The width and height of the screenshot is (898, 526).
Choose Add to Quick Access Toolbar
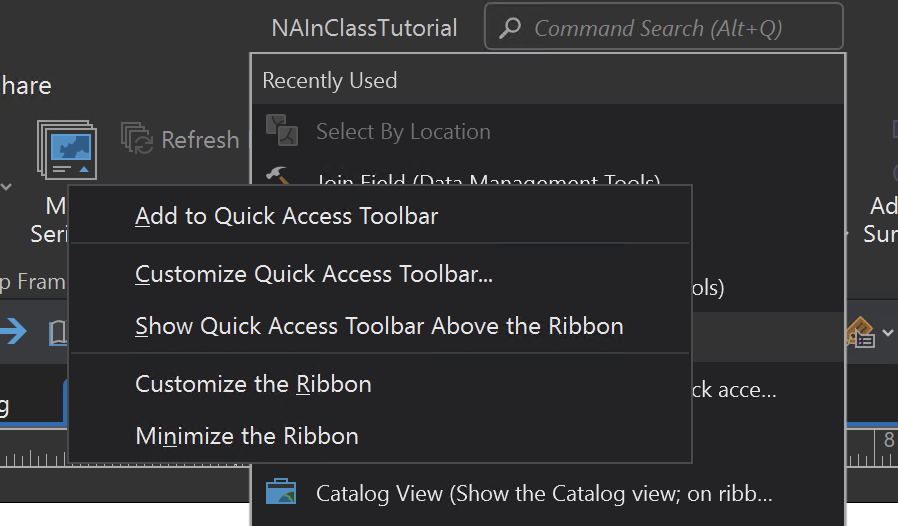(x=286, y=216)
